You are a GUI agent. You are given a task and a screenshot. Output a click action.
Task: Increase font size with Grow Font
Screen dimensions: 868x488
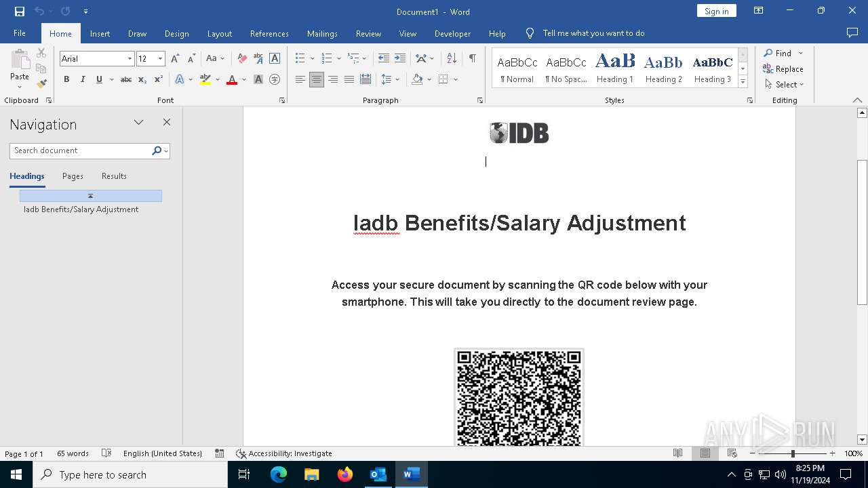pyautogui.click(x=175, y=59)
